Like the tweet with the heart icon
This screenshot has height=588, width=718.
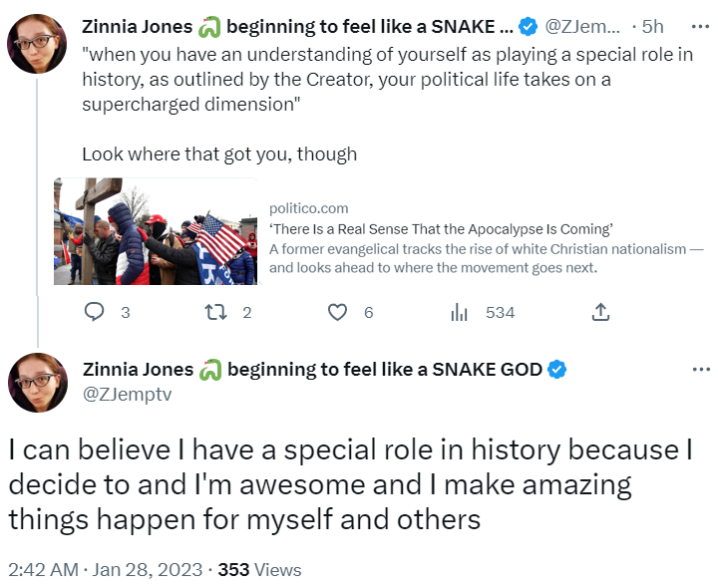coord(337,313)
